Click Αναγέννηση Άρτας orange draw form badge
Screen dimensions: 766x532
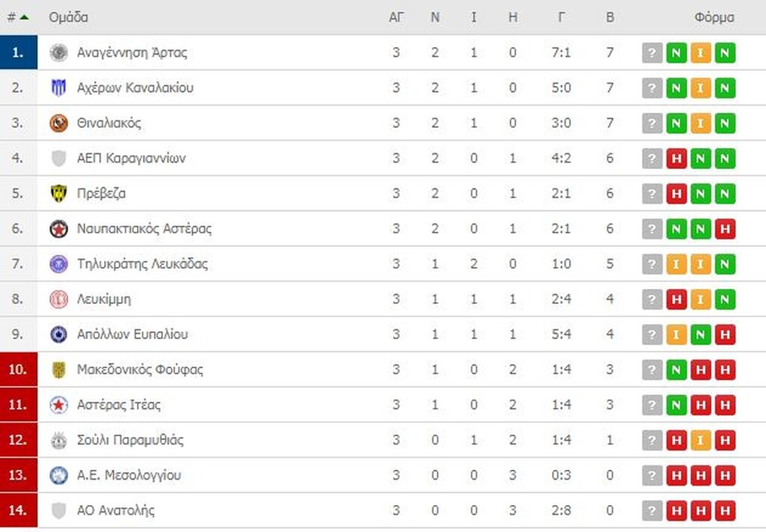(x=701, y=53)
